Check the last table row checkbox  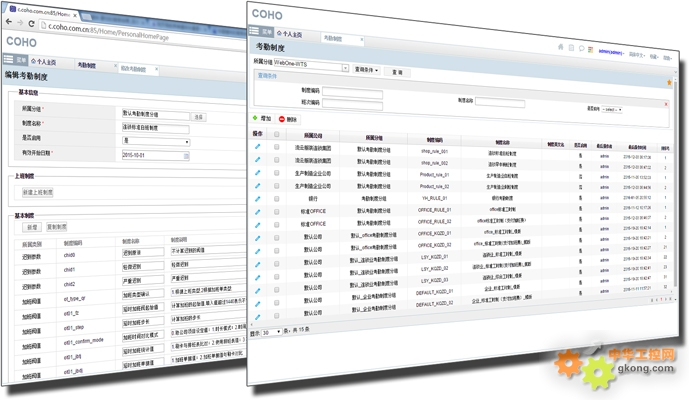[x=276, y=316]
